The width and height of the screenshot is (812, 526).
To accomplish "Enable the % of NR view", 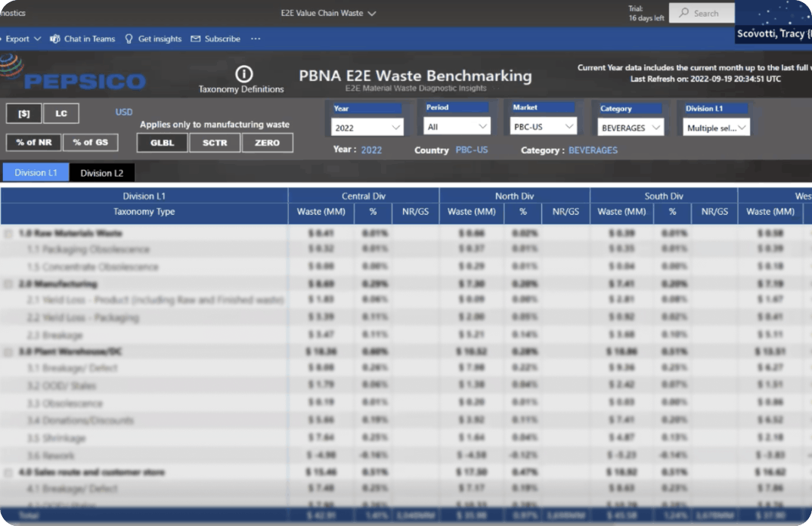I will tap(33, 142).
